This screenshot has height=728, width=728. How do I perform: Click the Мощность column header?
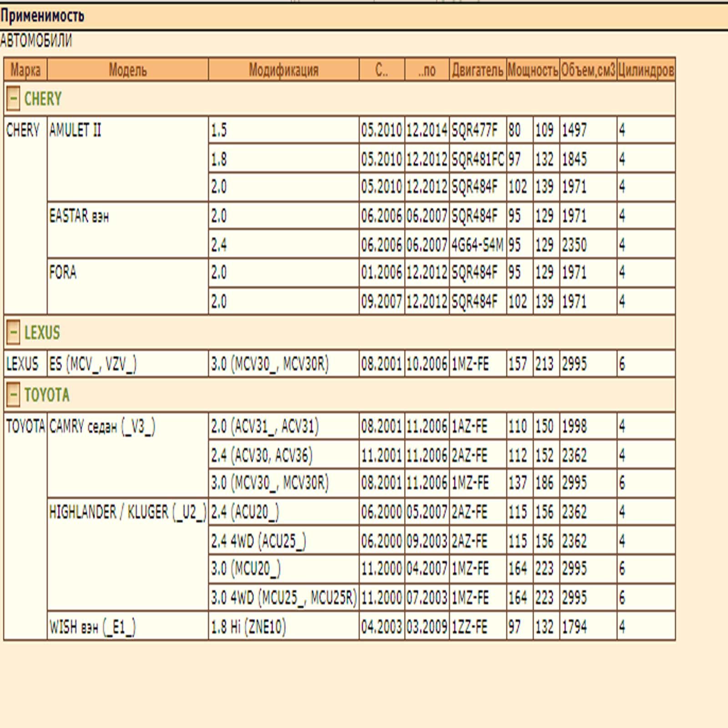click(533, 70)
